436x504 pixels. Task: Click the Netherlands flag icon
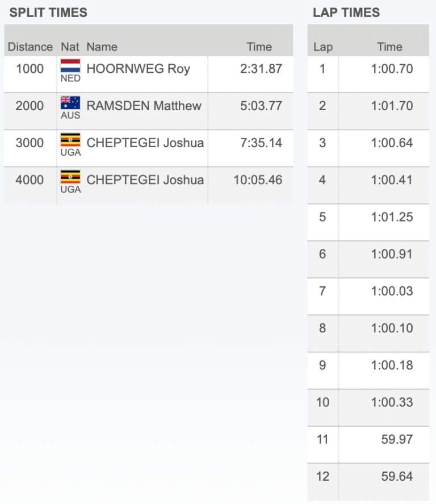pyautogui.click(x=70, y=65)
